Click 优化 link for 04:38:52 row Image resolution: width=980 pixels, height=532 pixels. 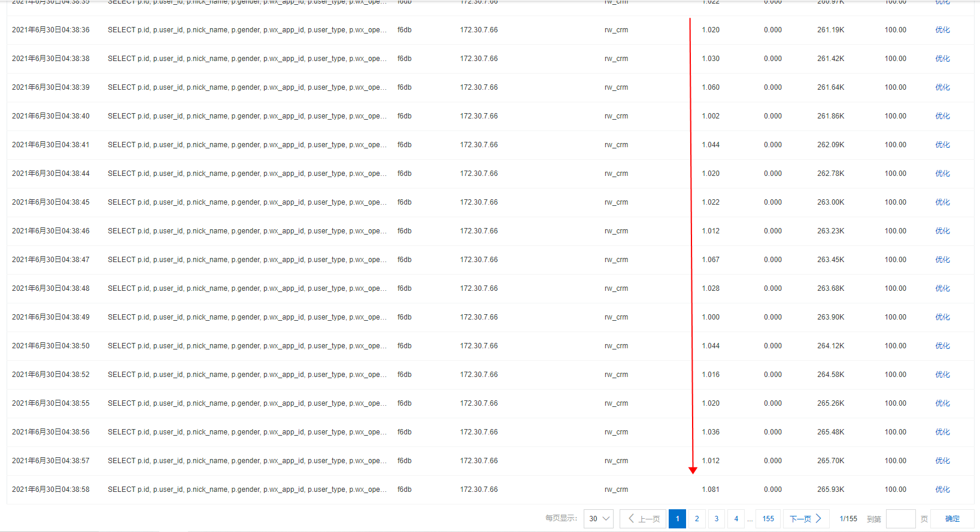(x=942, y=375)
